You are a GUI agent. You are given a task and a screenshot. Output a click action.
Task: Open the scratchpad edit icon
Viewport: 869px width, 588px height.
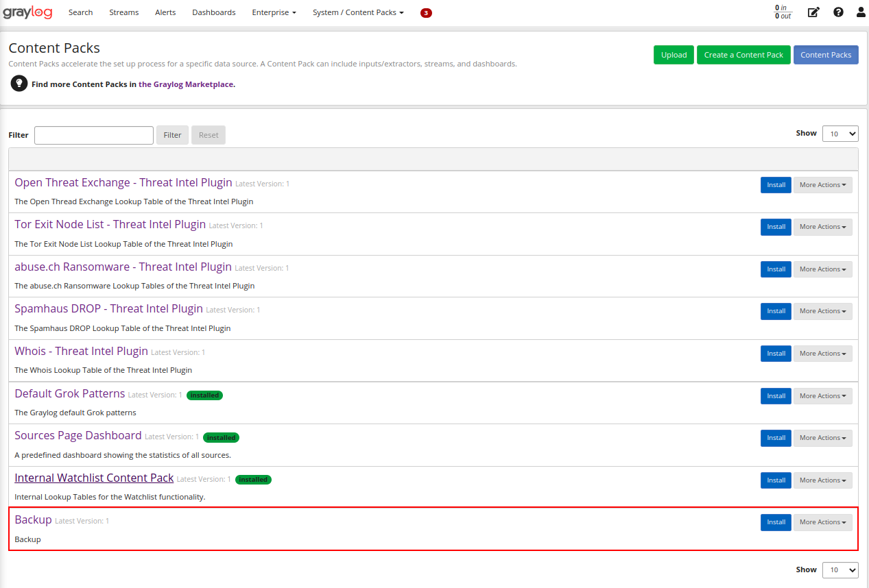point(813,12)
